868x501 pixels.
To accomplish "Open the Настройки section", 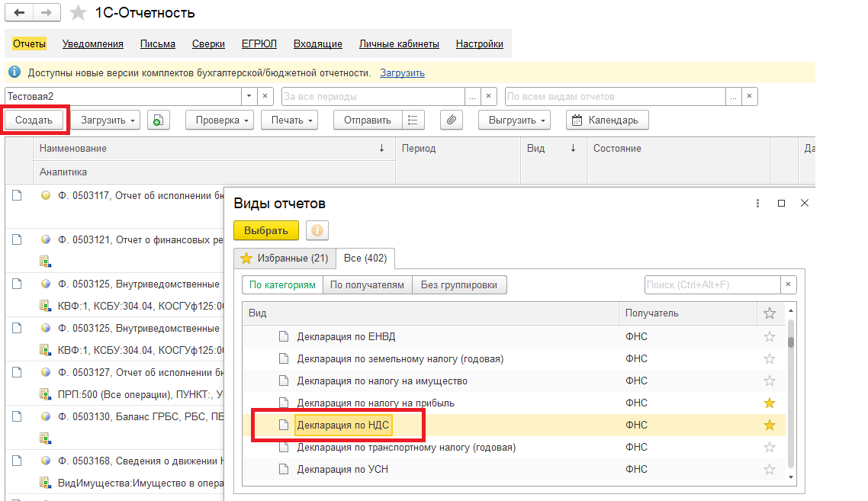I will click(480, 43).
